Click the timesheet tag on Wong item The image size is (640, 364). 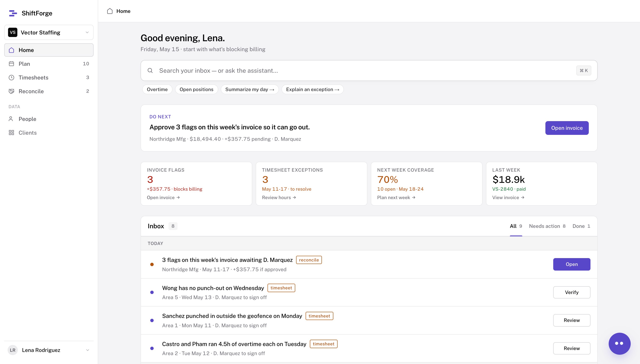click(x=281, y=288)
